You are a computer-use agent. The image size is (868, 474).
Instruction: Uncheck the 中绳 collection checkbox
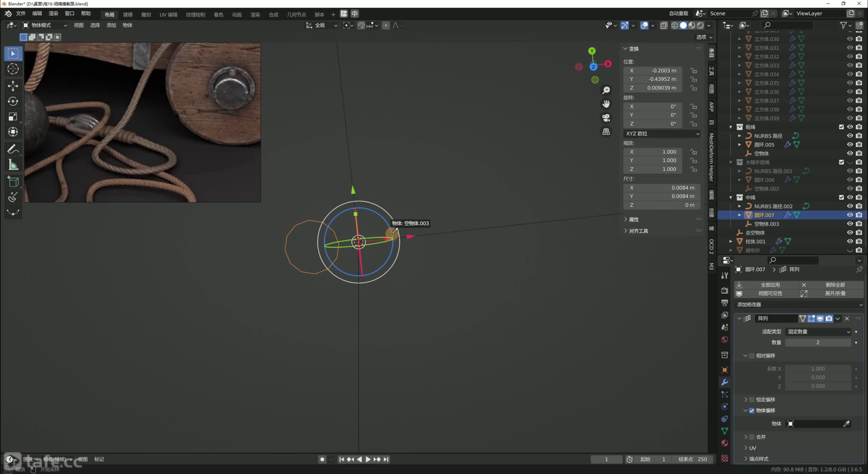[841, 197]
